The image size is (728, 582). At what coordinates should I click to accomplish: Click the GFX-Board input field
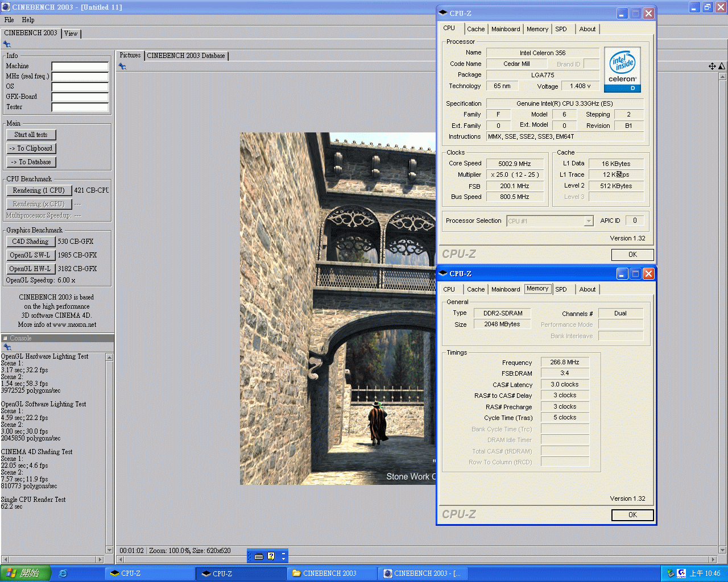coord(80,97)
